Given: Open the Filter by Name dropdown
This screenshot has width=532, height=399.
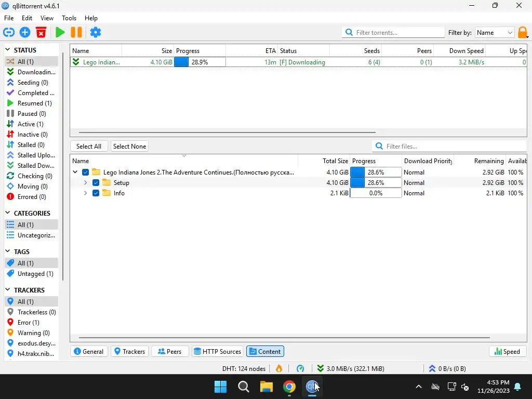Looking at the screenshot, I should point(495,33).
